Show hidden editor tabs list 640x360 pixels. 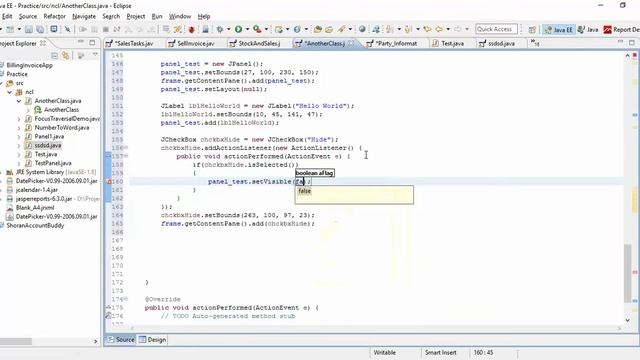point(535,43)
